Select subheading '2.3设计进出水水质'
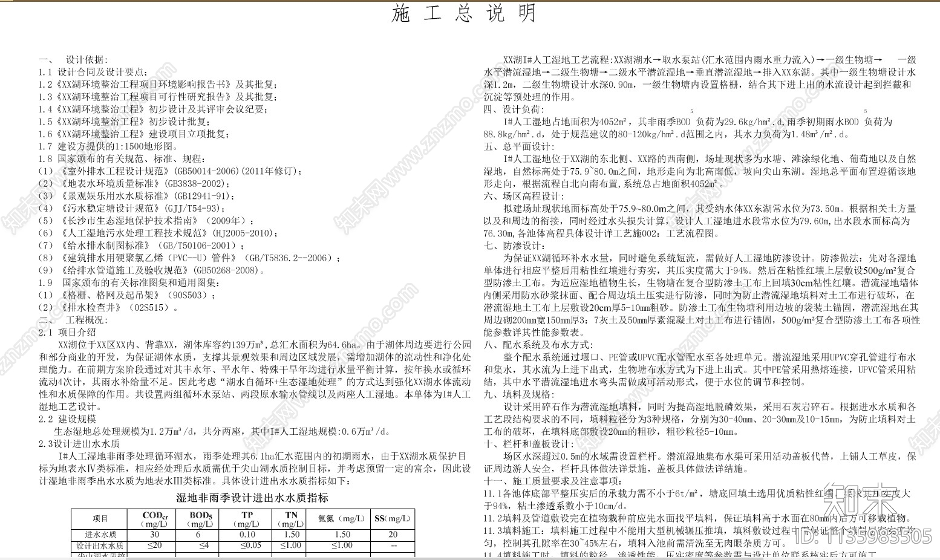 (x=79, y=443)
